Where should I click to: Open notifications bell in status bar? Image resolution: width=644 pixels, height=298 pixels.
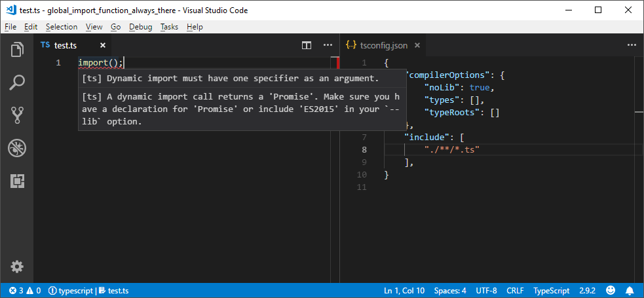click(629, 291)
